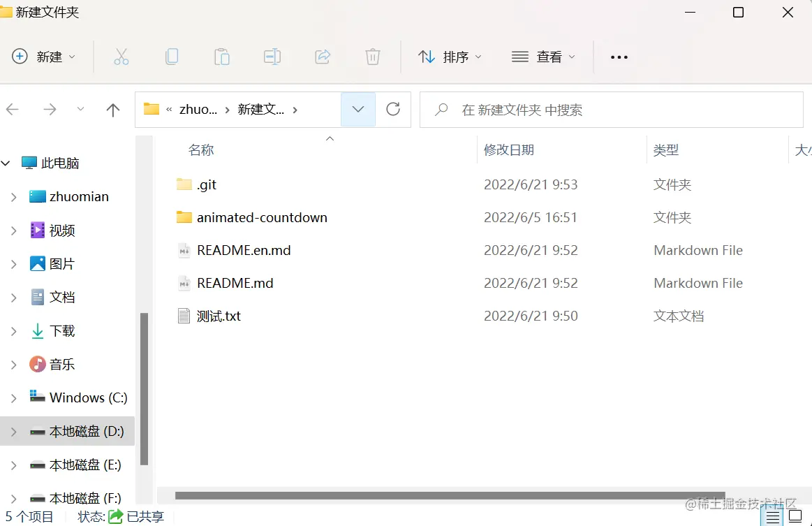Screen dimensions: 812x526
Task: Refresh the folder view
Action: 393,109
